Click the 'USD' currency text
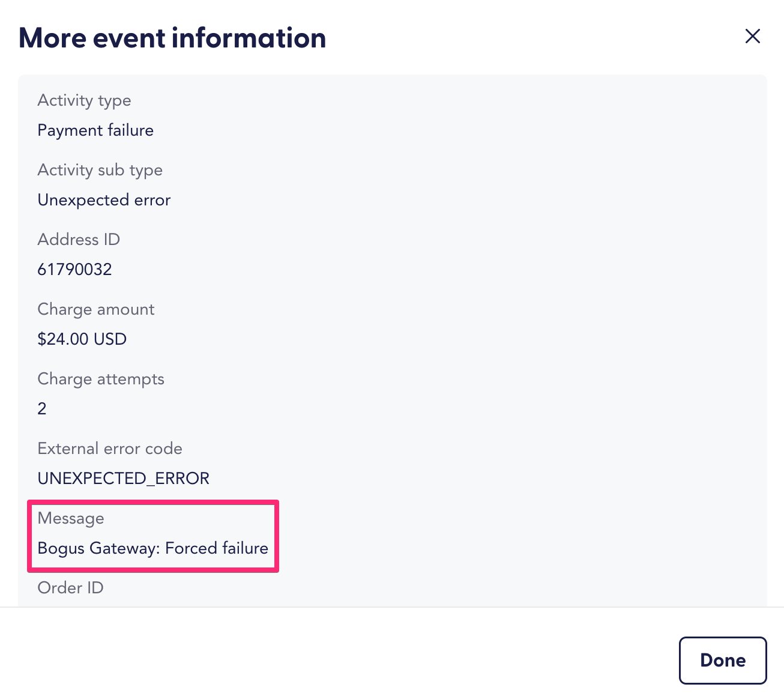The image size is (784, 699). [x=110, y=339]
